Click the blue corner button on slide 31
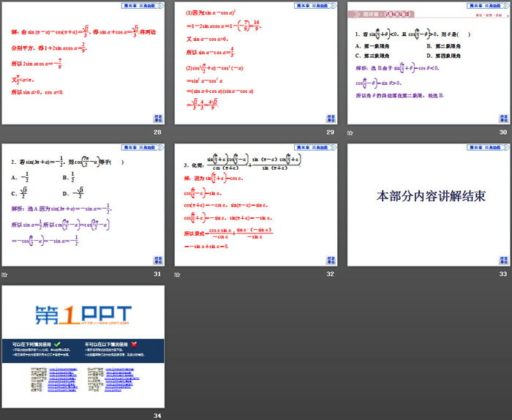The width and height of the screenshot is (512, 420). [158, 259]
